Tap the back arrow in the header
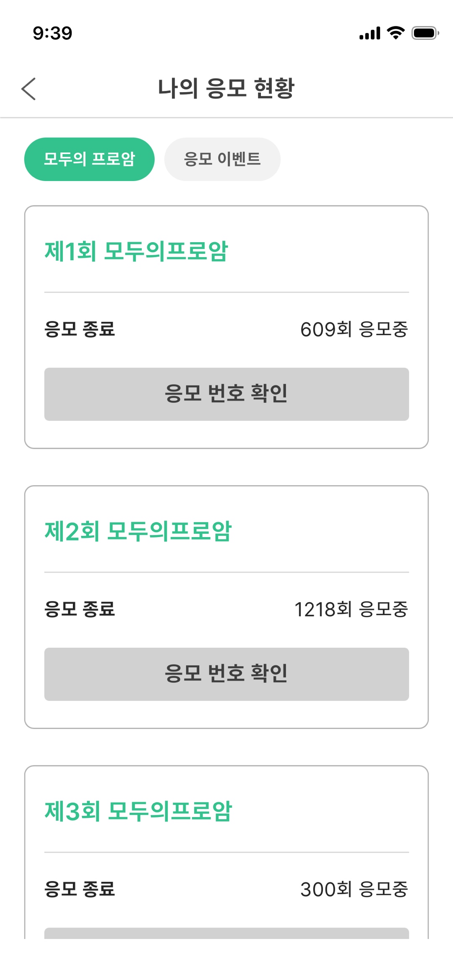This screenshot has height=980, width=453. 29,89
